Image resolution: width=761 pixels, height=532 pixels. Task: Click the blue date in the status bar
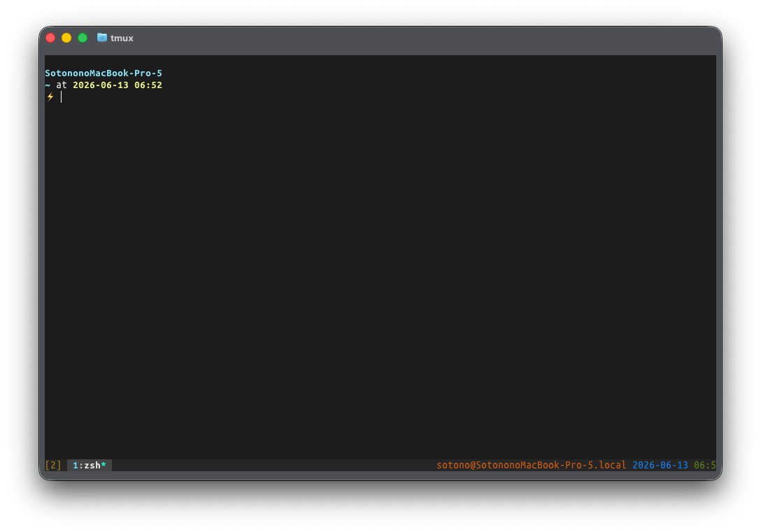660,465
